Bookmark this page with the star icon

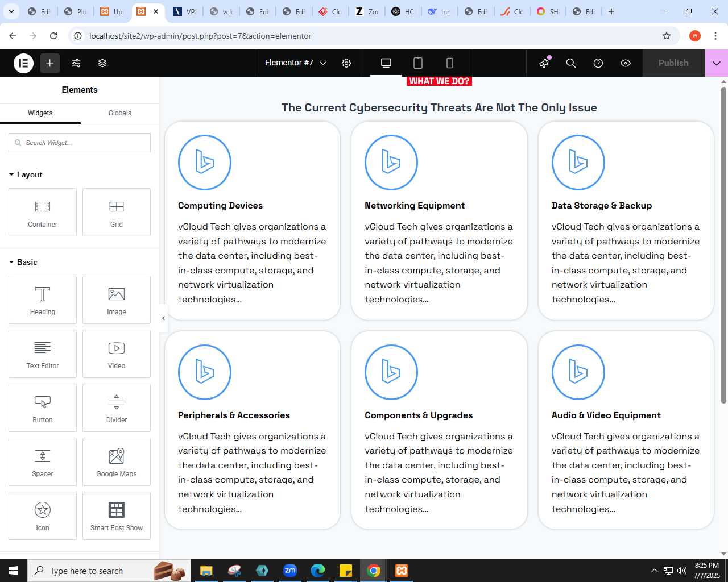click(x=667, y=36)
